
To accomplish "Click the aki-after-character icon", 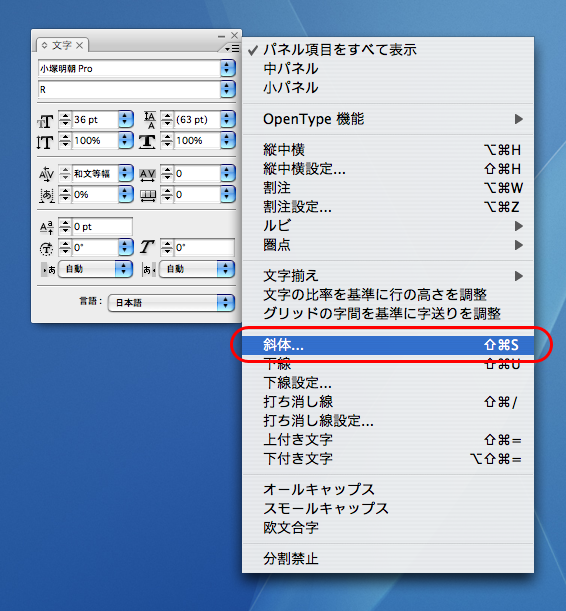I will coord(149,269).
